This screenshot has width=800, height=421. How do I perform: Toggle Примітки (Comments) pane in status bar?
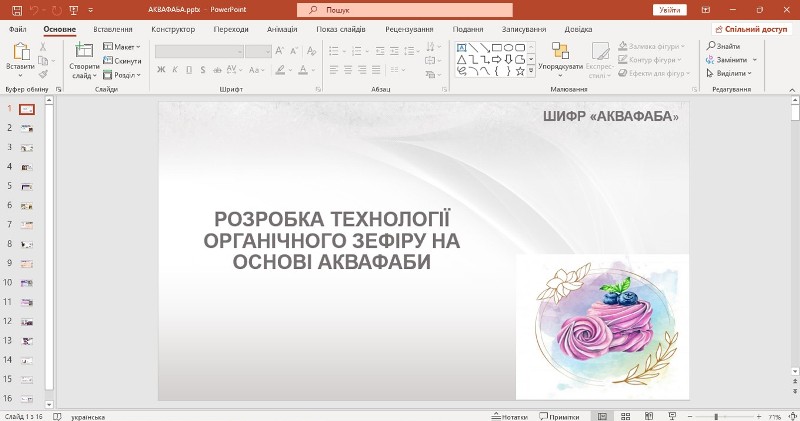(559, 416)
